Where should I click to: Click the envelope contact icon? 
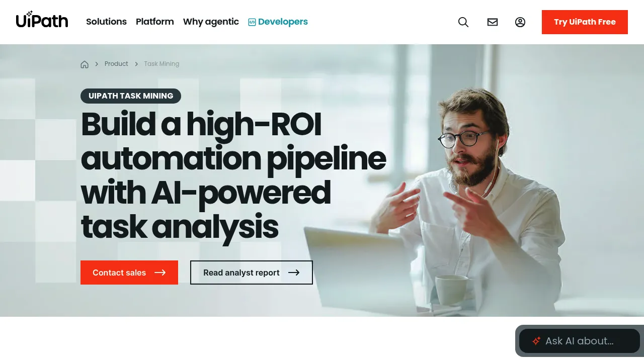[493, 22]
